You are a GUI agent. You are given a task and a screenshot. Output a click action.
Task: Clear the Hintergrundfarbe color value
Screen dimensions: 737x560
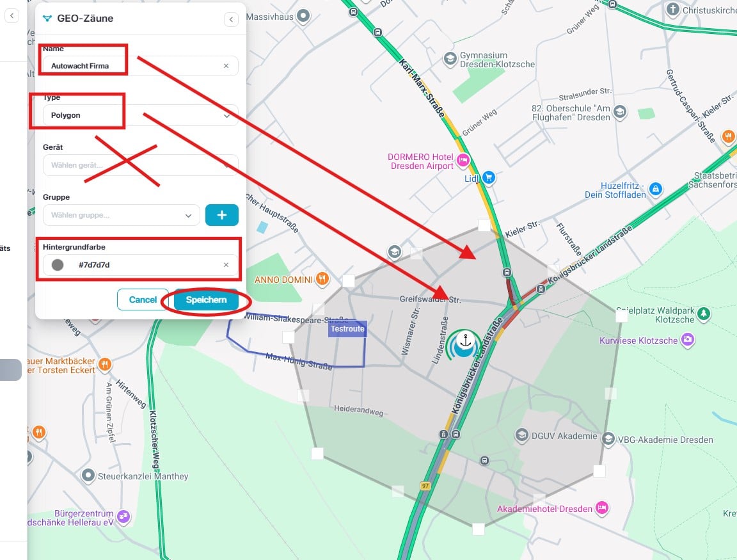pos(226,265)
